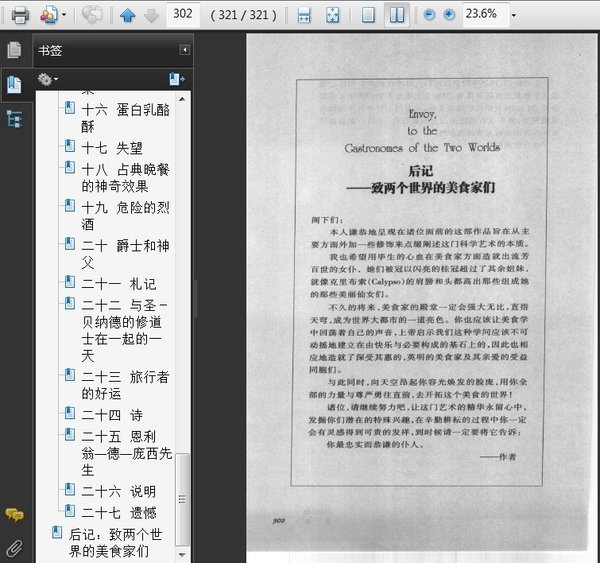Click the new bookmark icon
600x563 pixels.
(177, 79)
